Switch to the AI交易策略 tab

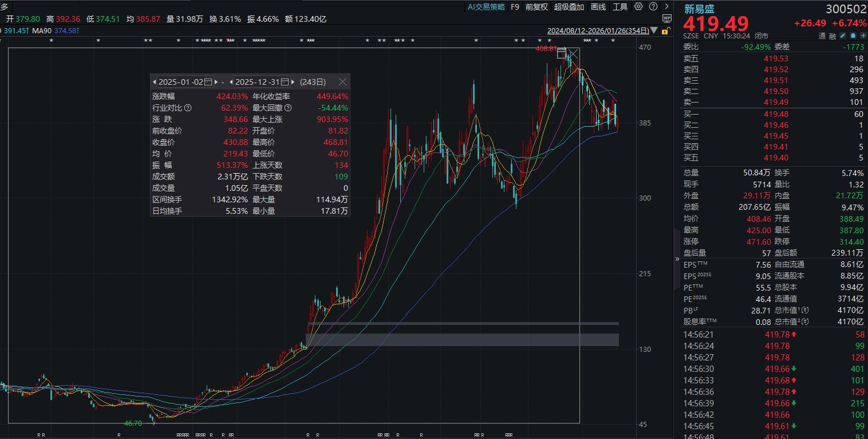click(x=486, y=7)
